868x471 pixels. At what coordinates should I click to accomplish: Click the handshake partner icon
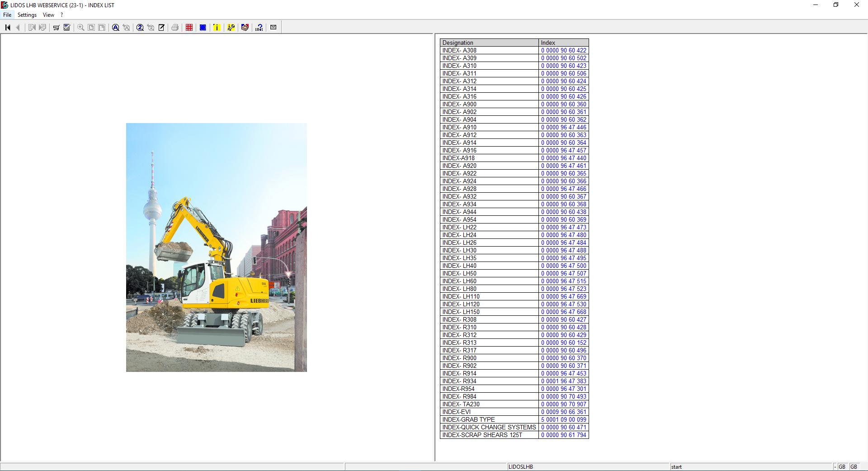(x=245, y=27)
